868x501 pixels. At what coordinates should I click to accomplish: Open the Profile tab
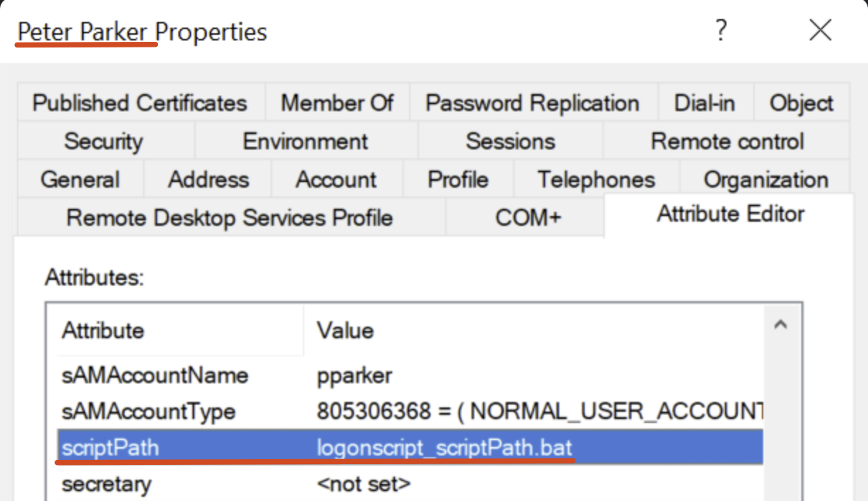(457, 179)
